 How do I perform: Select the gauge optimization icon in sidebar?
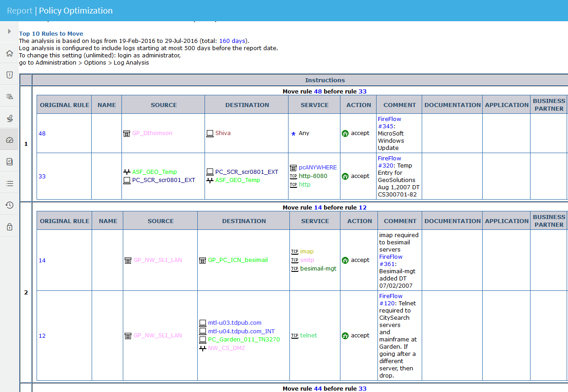[9, 140]
